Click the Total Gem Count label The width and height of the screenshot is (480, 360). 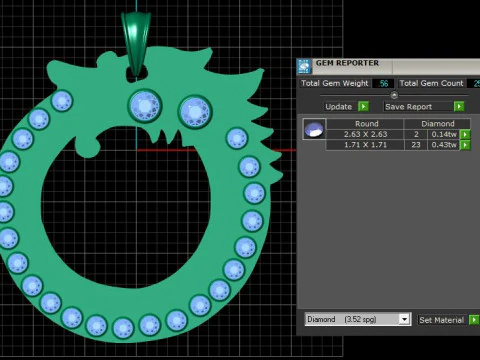click(431, 83)
